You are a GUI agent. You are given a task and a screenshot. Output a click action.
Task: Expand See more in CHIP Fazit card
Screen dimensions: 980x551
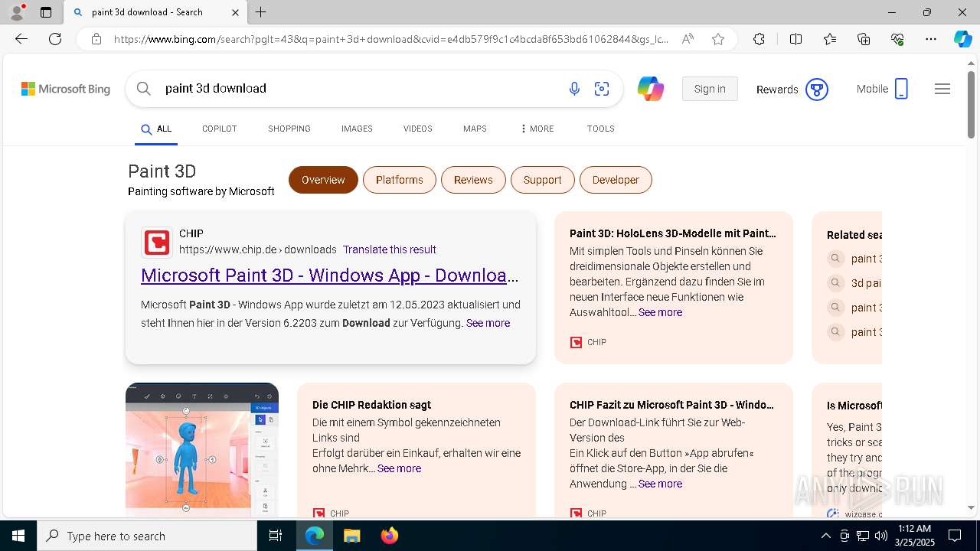(660, 484)
